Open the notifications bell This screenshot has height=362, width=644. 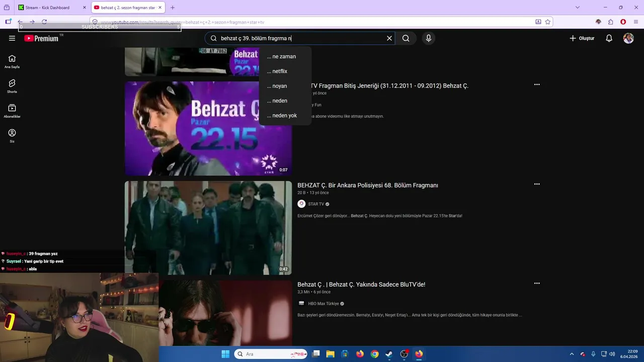(609, 38)
